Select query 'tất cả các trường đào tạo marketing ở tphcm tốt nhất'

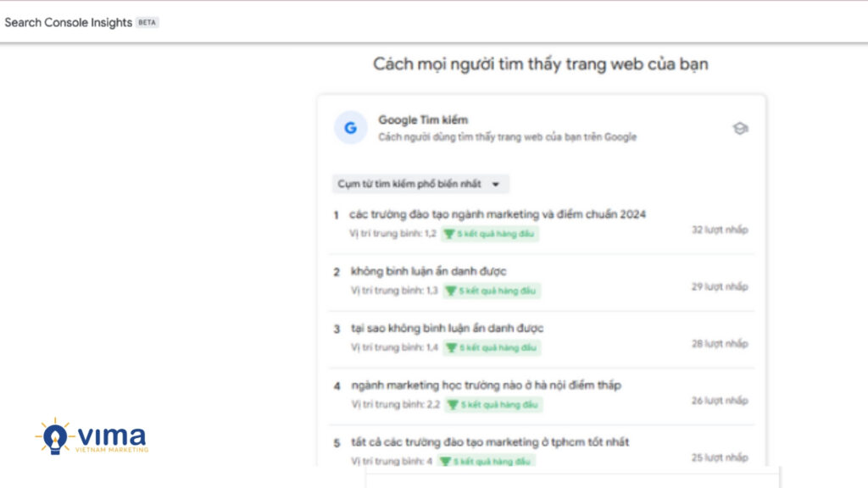point(490,442)
